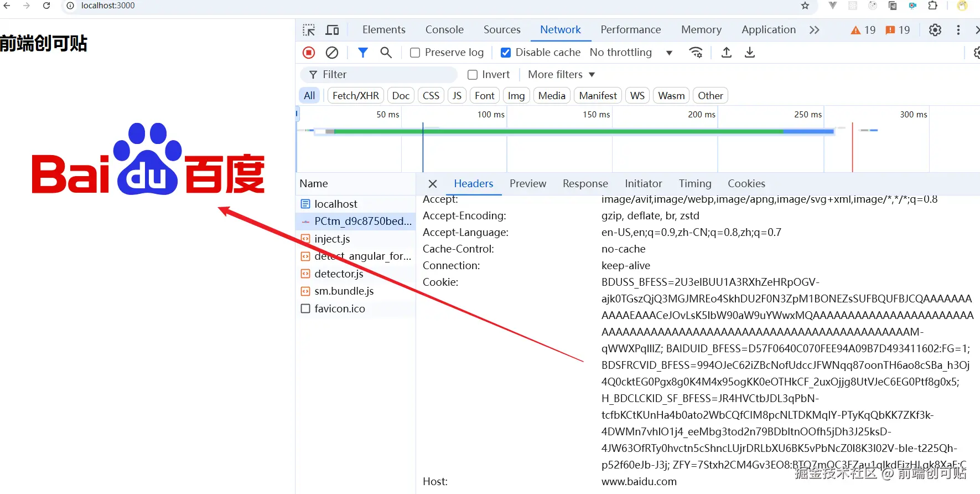Activate the inspect element picker icon
The image size is (980, 494).
(x=309, y=30)
